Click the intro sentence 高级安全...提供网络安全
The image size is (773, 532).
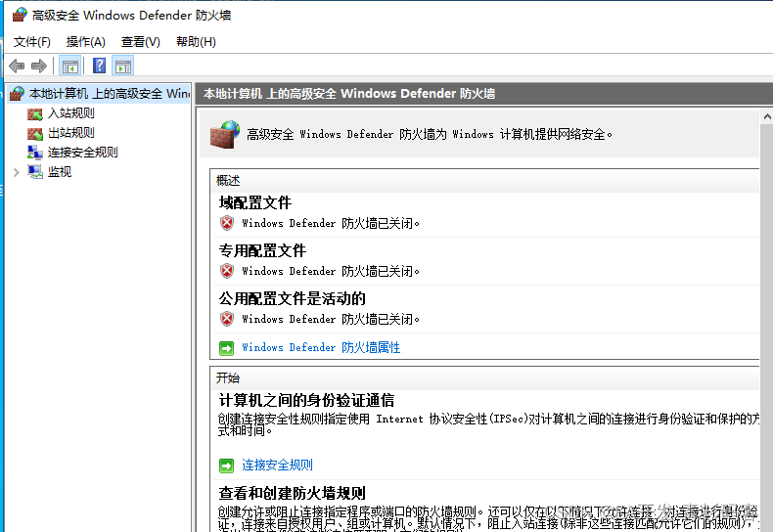tap(429, 135)
